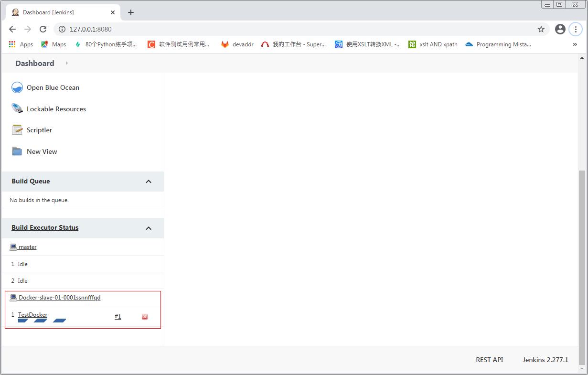Click Build Queue heading text
The width and height of the screenshot is (588, 375).
coord(31,181)
